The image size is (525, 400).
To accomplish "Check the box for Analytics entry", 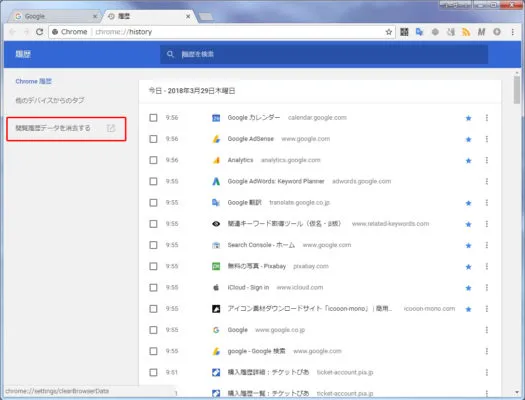I will tap(153, 160).
